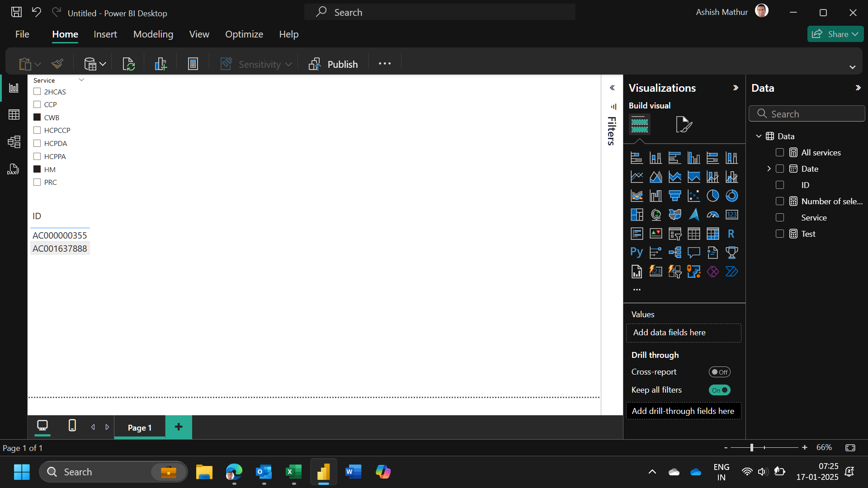
Task: Select the Q&A visual icon
Action: 694,252
